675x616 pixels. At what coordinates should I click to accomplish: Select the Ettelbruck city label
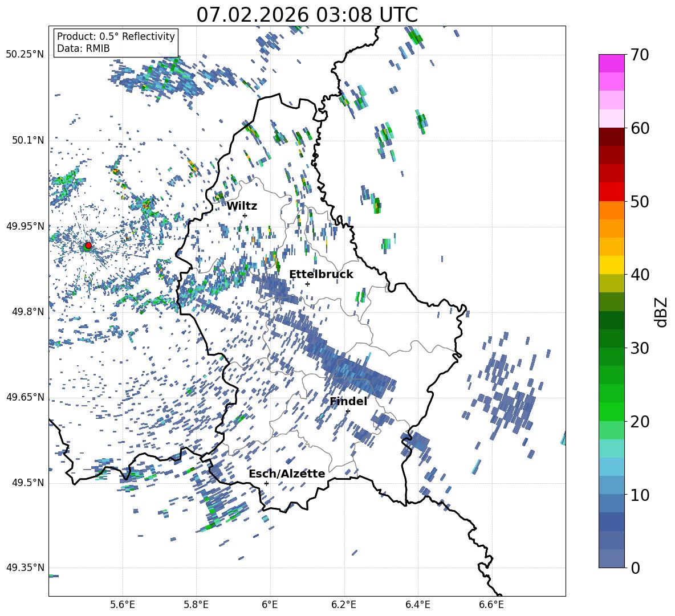point(321,274)
